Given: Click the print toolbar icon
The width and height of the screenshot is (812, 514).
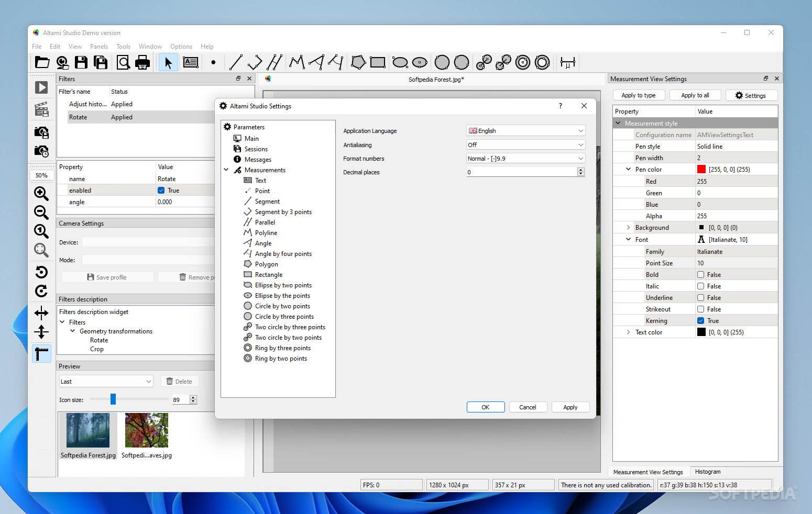Looking at the screenshot, I should pos(142,62).
